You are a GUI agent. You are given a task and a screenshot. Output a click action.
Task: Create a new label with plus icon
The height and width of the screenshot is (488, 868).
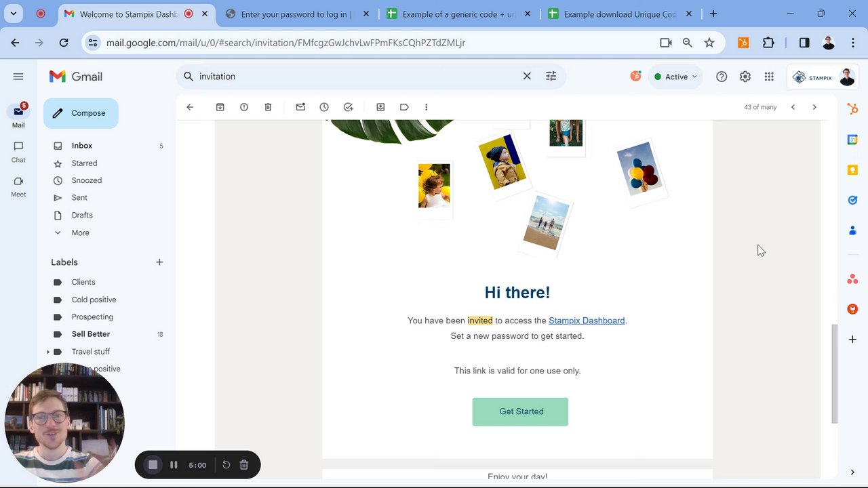click(x=159, y=262)
